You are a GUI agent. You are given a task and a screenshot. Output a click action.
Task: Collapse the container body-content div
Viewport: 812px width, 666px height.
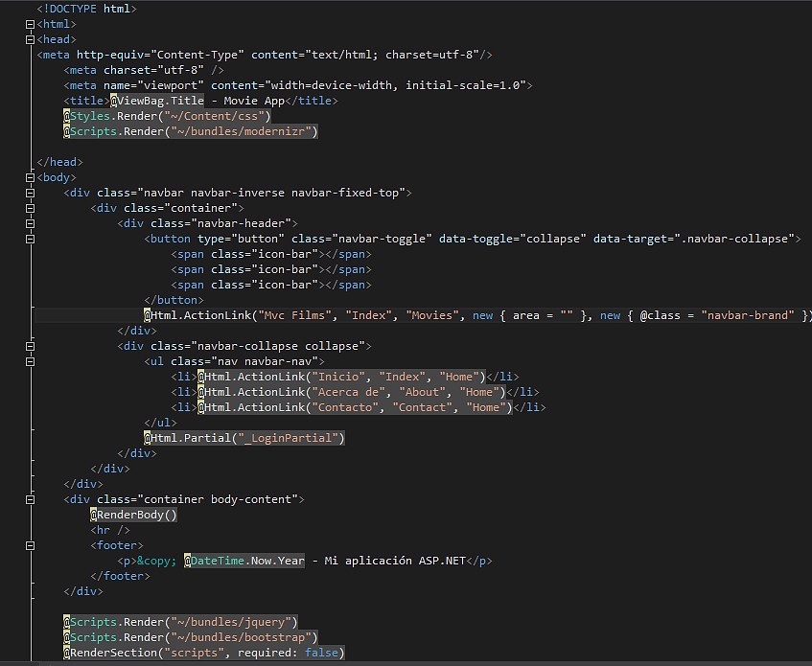click(x=30, y=500)
